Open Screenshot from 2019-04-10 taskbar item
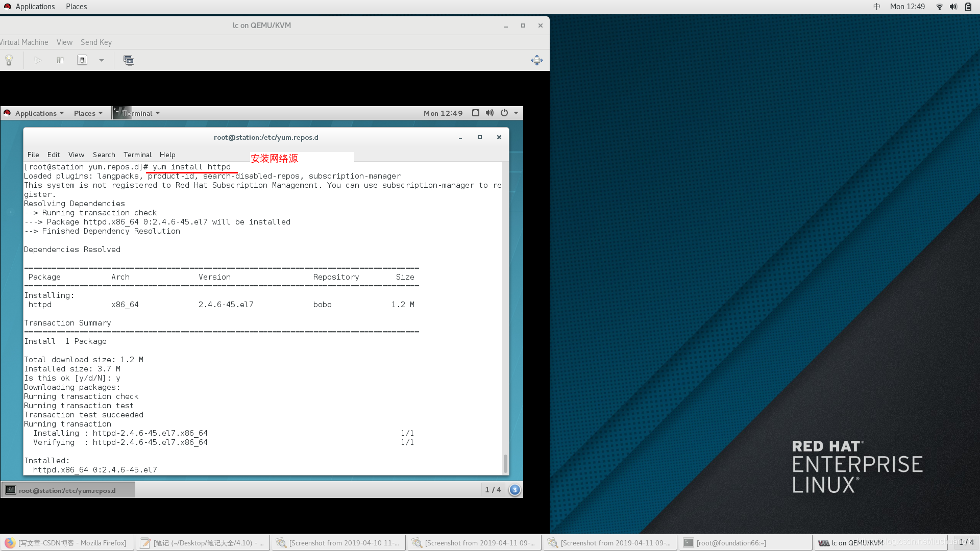The width and height of the screenshot is (980, 551). coord(338,543)
